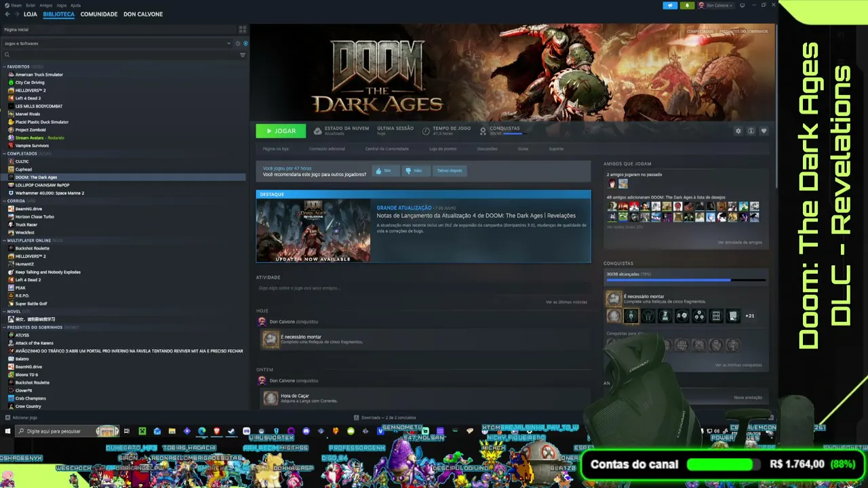Collapse the PRESENTES DO SOBRINHOS category
Image resolution: width=868 pixels, height=488 pixels.
click(5, 327)
